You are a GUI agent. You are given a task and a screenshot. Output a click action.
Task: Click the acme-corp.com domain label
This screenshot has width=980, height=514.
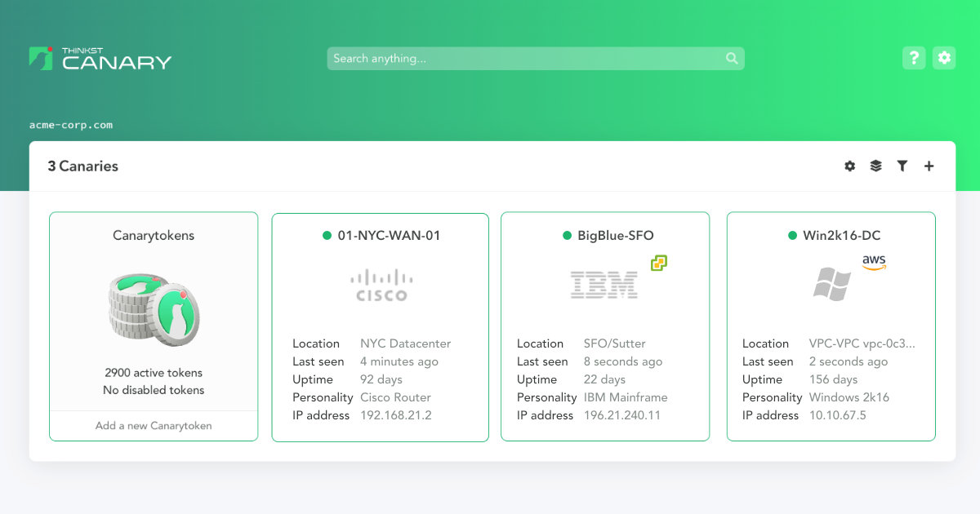[71, 126]
